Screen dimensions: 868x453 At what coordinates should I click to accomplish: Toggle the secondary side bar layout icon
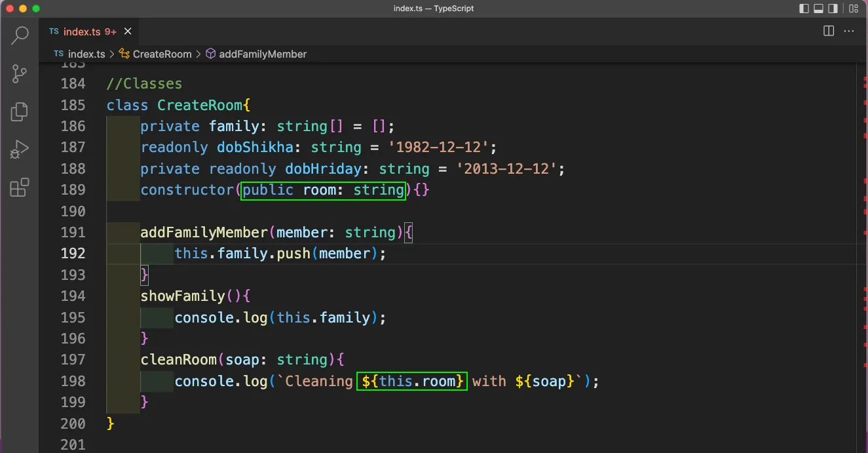pos(833,9)
